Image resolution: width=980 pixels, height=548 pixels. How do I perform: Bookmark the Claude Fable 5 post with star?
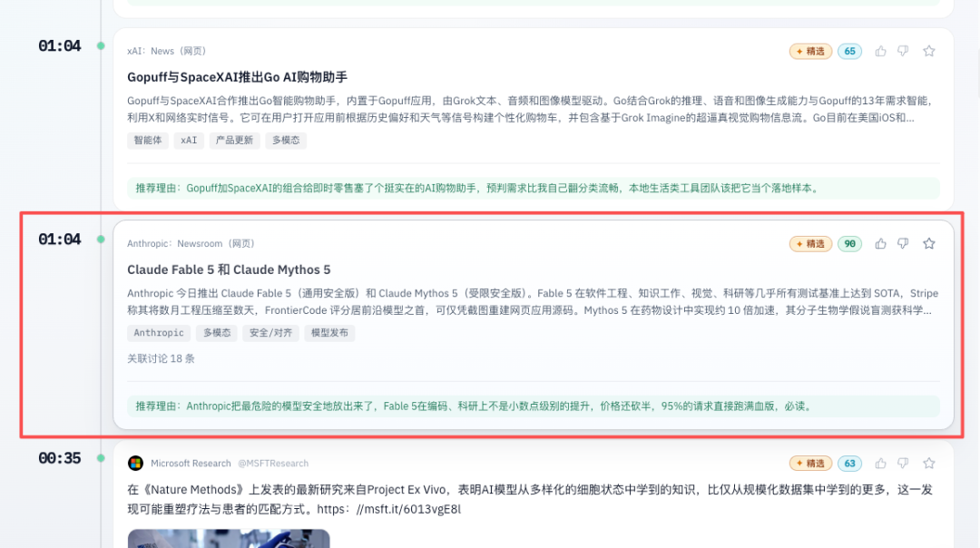pos(929,244)
